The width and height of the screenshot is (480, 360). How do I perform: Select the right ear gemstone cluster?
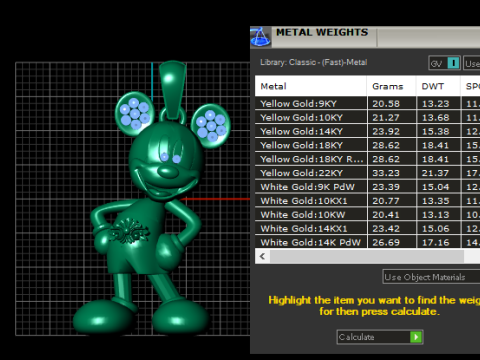[x=211, y=126]
